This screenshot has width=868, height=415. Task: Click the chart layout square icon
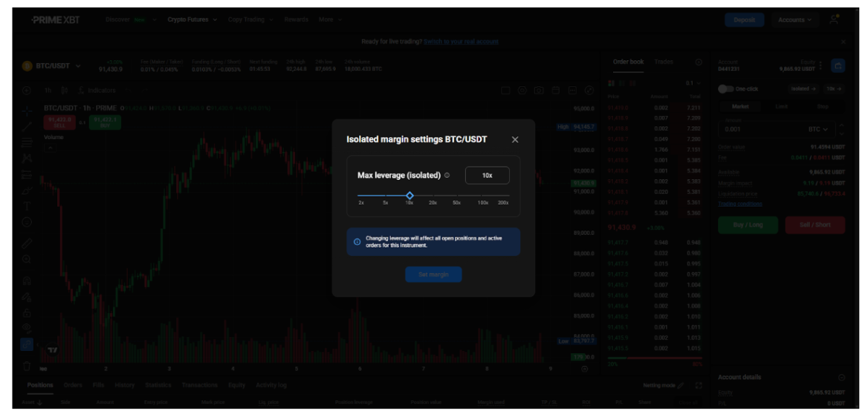click(505, 90)
